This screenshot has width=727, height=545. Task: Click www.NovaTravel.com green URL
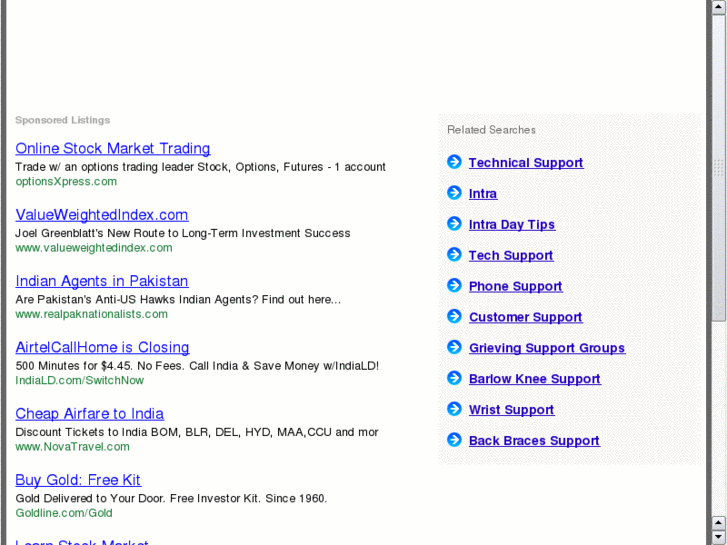pos(72,447)
